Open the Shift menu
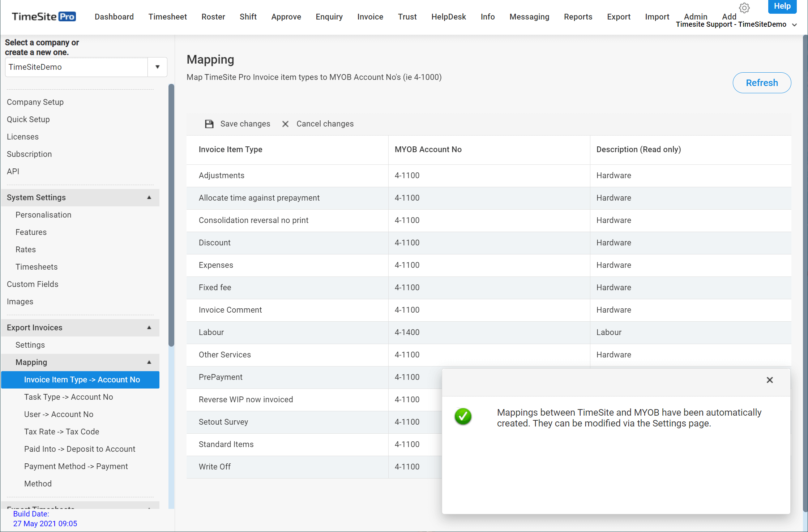The width and height of the screenshot is (808, 532). [248, 17]
